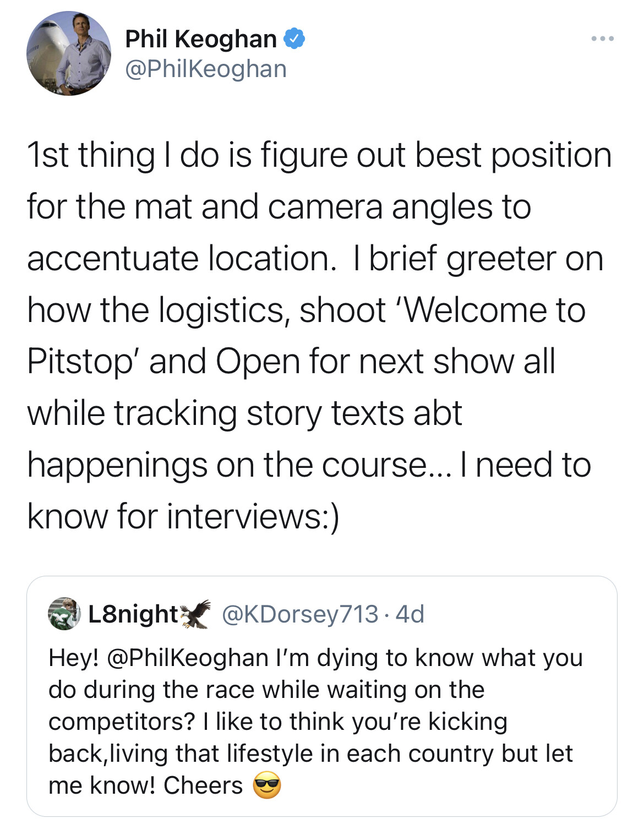Click the @PhilKeoghan handle under the name
Screen dimensions: 644x835
206,69
